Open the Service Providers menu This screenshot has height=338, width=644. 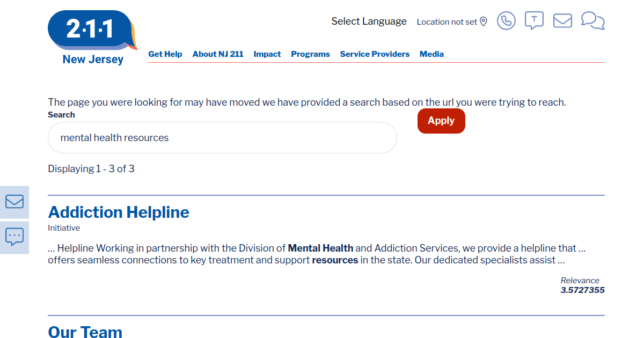[x=375, y=54]
